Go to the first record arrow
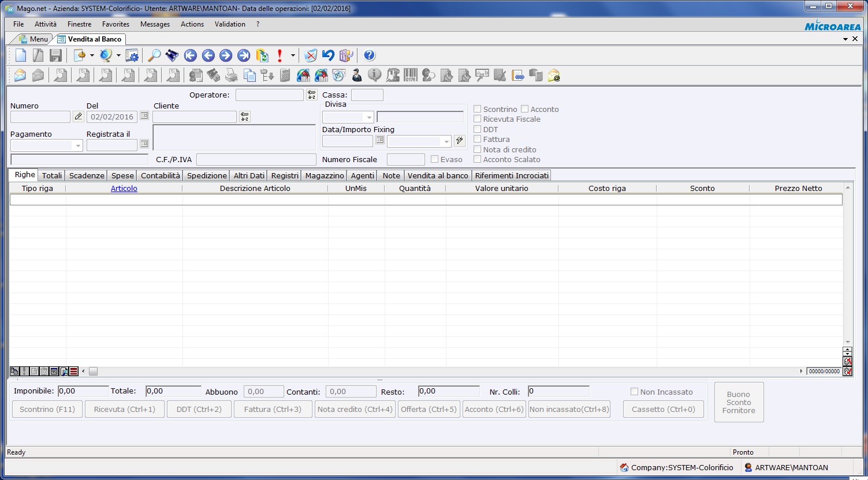The width and height of the screenshot is (868, 480). 191,55
